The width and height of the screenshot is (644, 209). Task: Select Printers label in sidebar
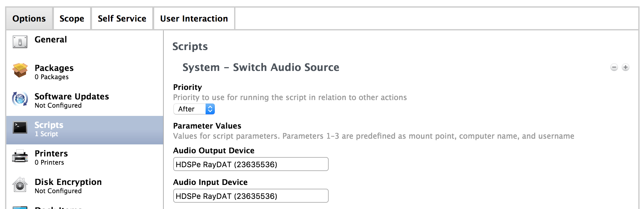(x=51, y=154)
